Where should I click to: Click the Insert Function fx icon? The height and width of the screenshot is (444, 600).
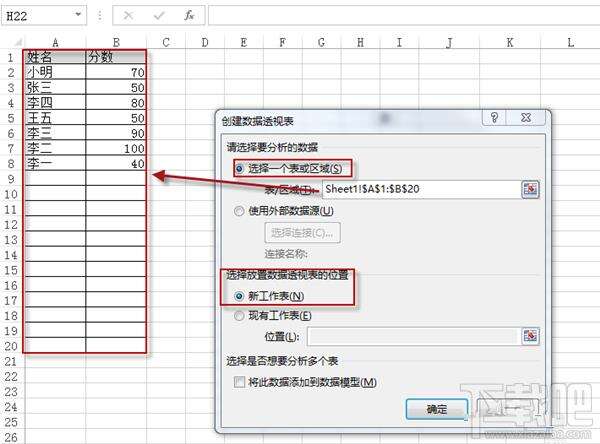click(x=189, y=16)
